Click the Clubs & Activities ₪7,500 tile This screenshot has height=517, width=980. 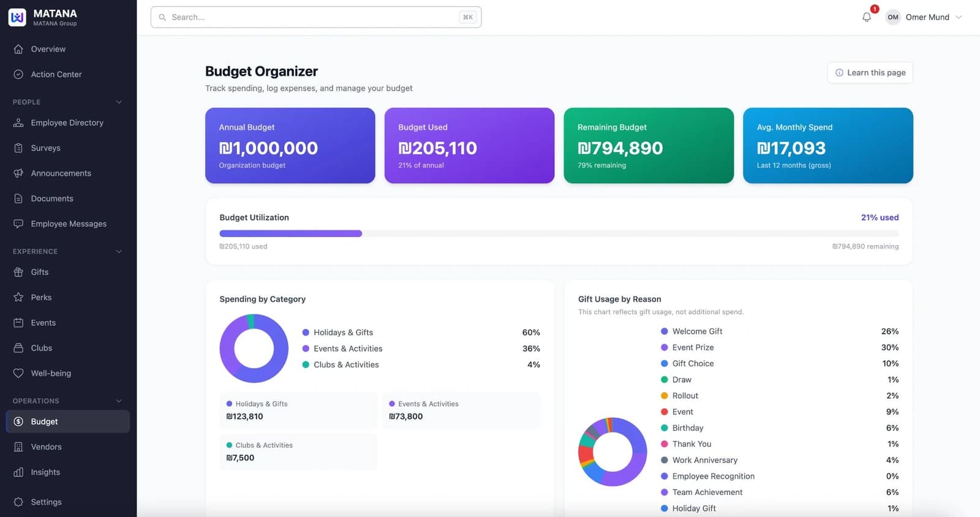click(298, 452)
